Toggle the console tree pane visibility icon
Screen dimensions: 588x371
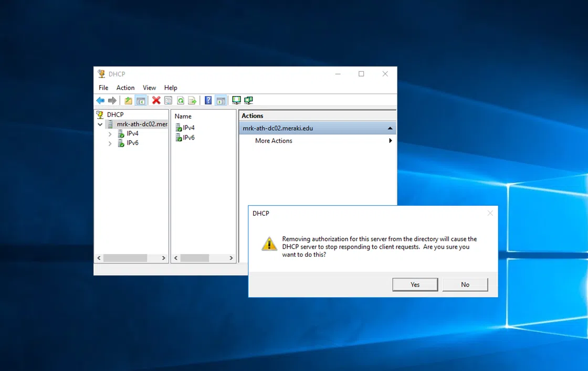pyautogui.click(x=141, y=100)
